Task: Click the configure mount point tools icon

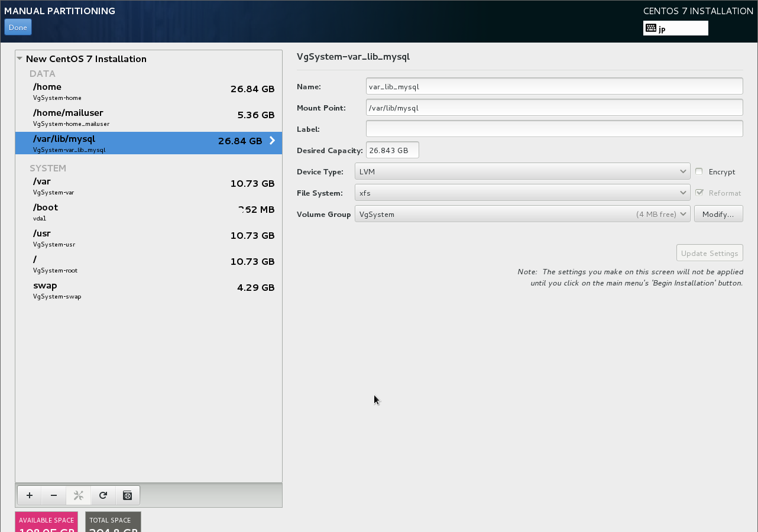Action: pos(78,495)
